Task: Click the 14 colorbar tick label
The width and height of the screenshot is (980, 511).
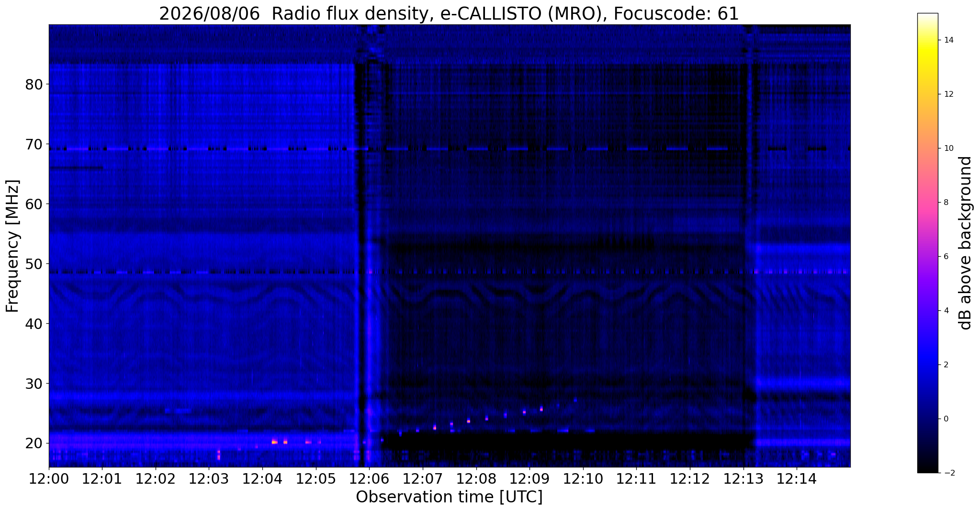Action: tap(947, 40)
